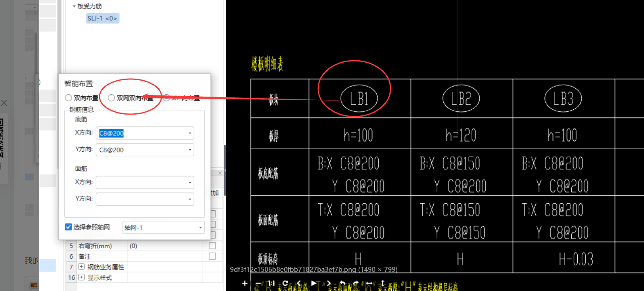Viewport: 644px width, 291px height.
Task: Click the 智能布置 dialog title
Action: [78, 84]
